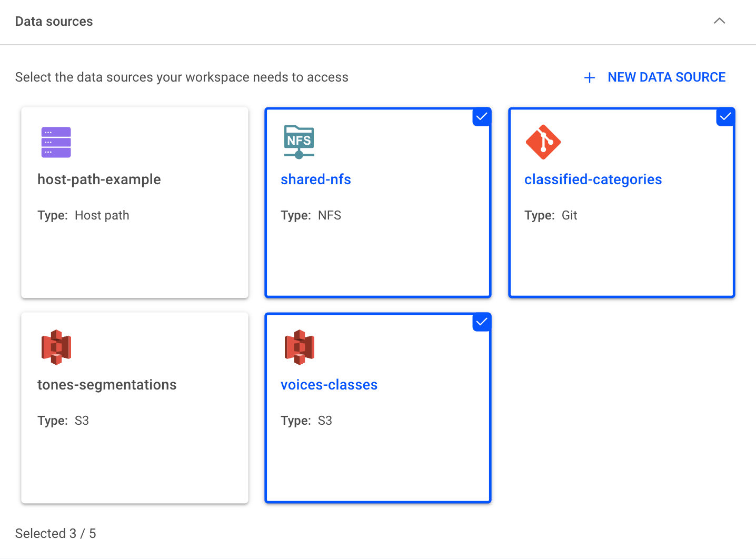Click the Type: Host path label
This screenshot has height=559, width=756.
point(83,215)
